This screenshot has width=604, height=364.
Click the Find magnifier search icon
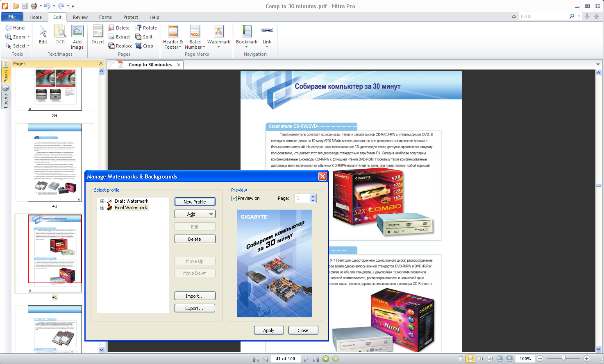pos(572,16)
